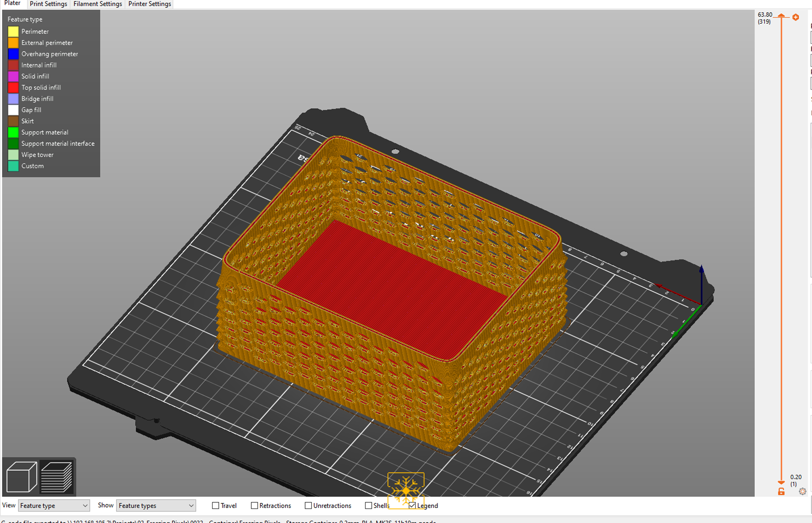Click the orange plus icon atop the layer slider
The image size is (812, 523).
point(795,17)
